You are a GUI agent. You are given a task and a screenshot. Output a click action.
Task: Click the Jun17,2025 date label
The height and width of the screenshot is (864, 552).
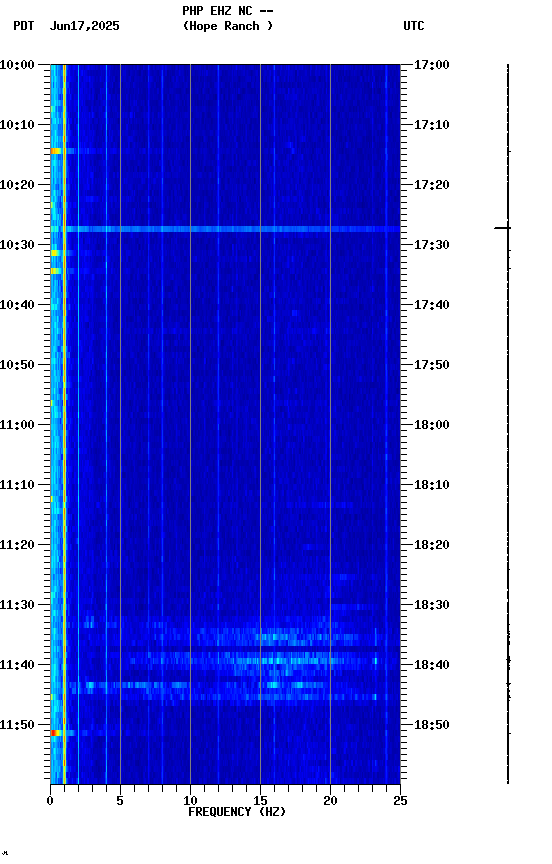click(84, 26)
